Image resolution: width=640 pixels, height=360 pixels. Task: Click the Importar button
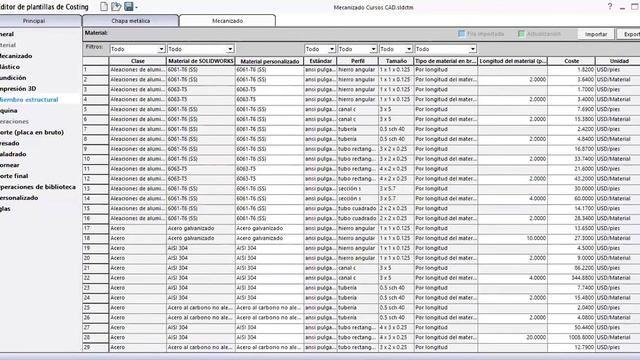(596, 34)
